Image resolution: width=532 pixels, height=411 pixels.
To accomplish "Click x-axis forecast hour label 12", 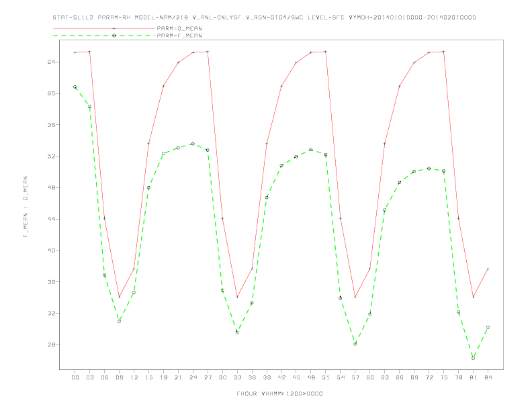I will (x=134, y=377).
